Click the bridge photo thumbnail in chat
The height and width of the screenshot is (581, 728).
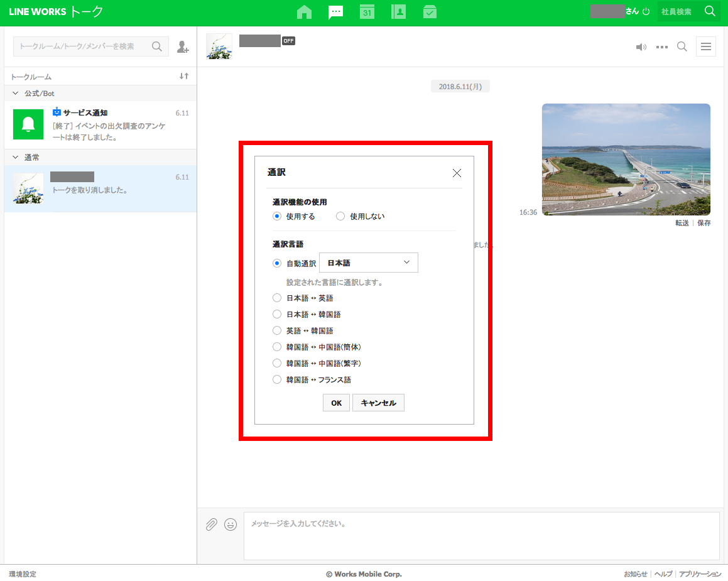click(x=626, y=160)
